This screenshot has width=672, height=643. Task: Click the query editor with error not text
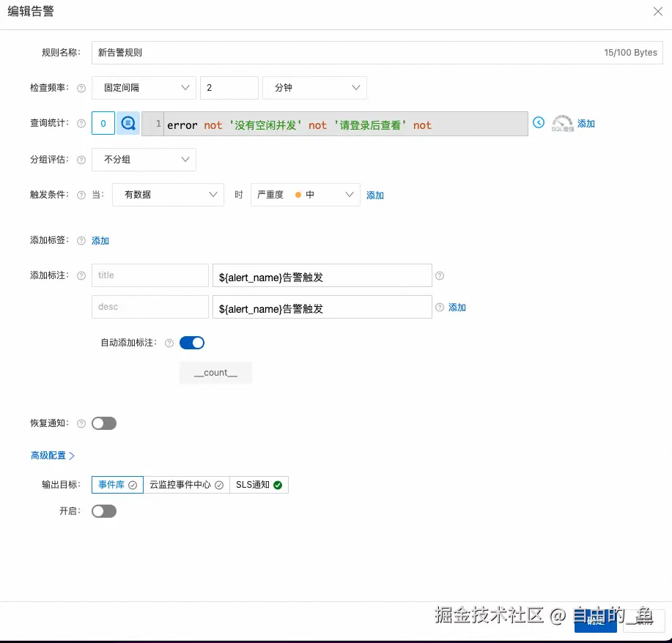point(335,124)
